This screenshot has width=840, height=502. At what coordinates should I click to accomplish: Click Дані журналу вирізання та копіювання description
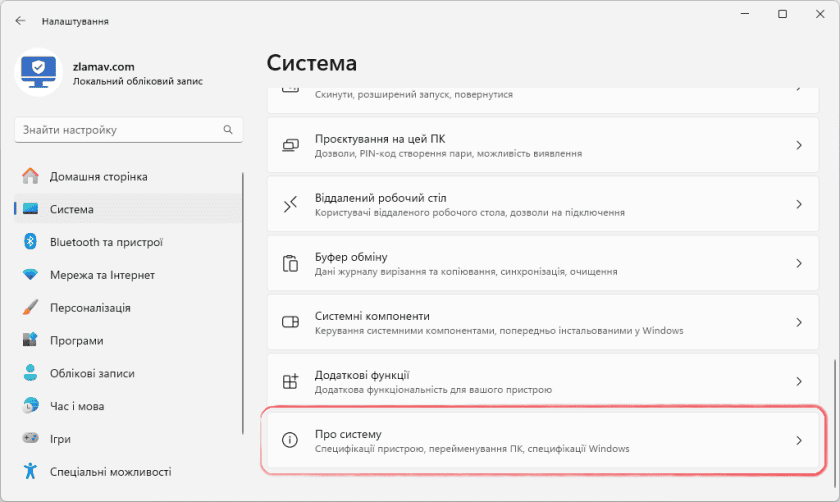point(466,272)
